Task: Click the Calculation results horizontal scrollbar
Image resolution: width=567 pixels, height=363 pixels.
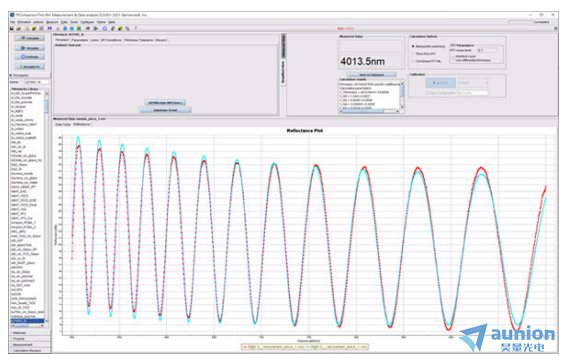Action: (369, 111)
